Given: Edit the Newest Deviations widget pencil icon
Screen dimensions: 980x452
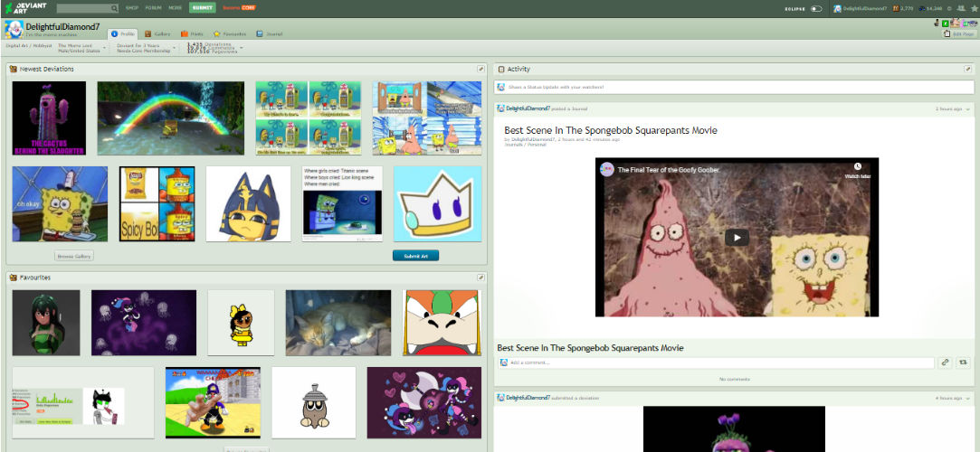Looking at the screenshot, I should [480, 69].
